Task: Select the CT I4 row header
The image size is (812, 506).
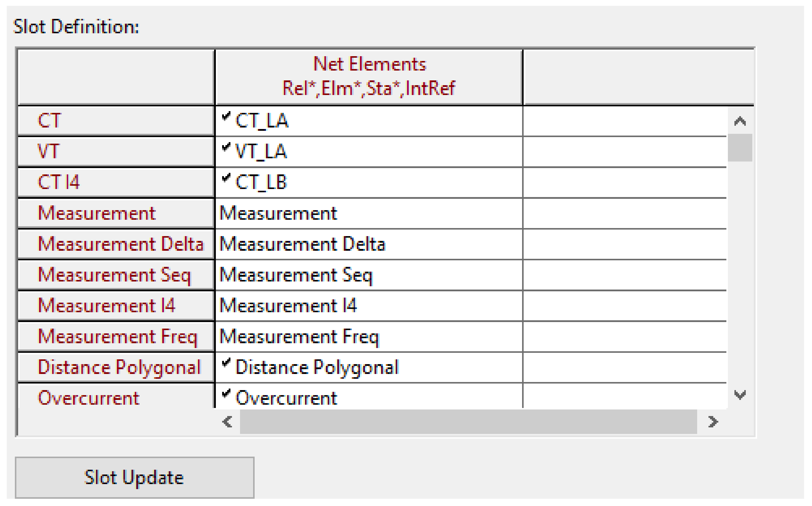Action: tap(116, 182)
